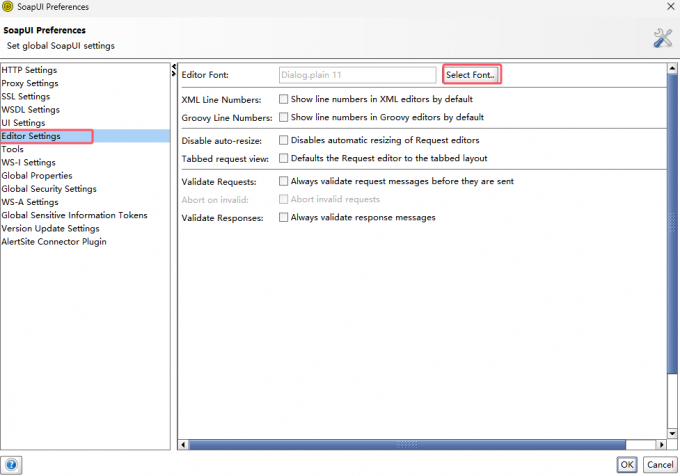Toggle Abort on invalid checkbox
Screen dimensions: 680x476
coord(283,199)
